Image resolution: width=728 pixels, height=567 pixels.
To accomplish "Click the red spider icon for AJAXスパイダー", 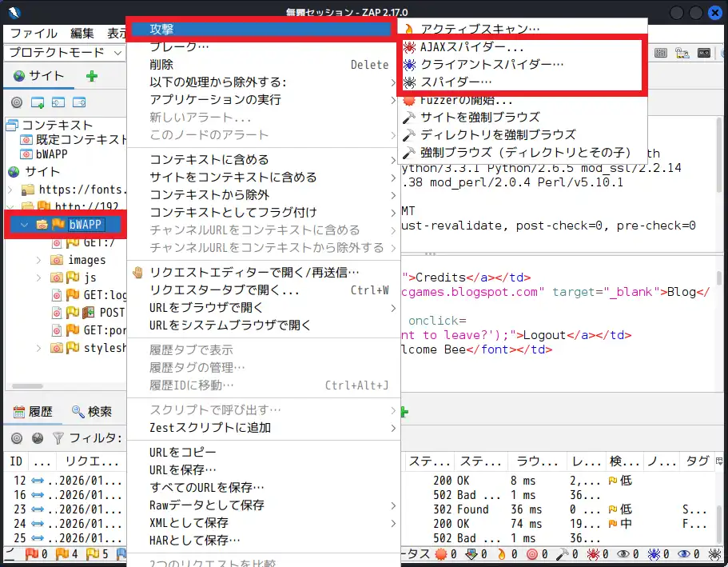I will [x=409, y=46].
